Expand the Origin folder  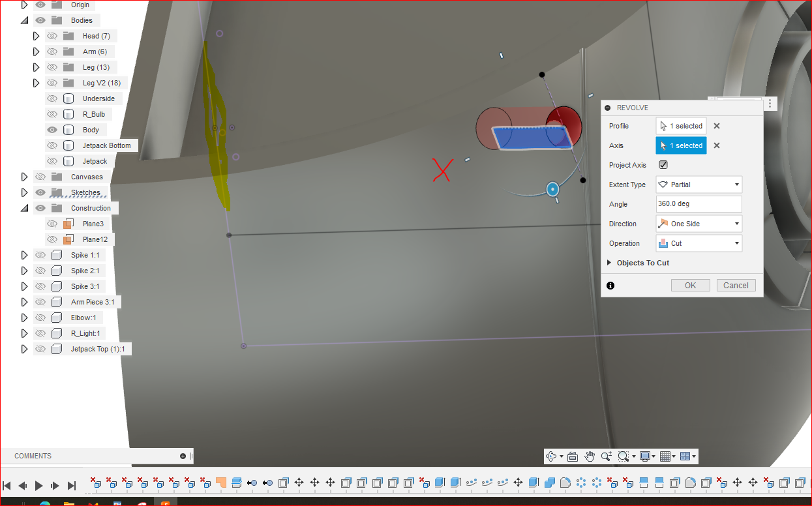(x=25, y=5)
